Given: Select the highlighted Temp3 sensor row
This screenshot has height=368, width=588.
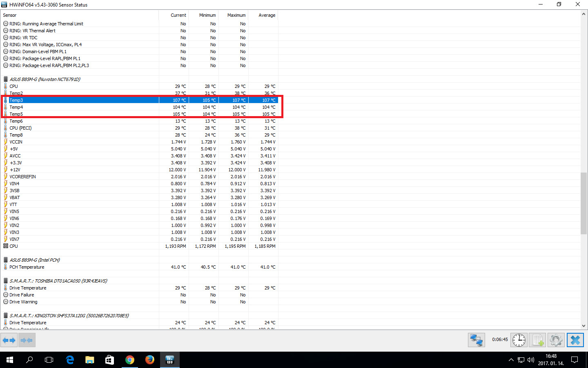Looking at the screenshot, I should (x=140, y=100).
